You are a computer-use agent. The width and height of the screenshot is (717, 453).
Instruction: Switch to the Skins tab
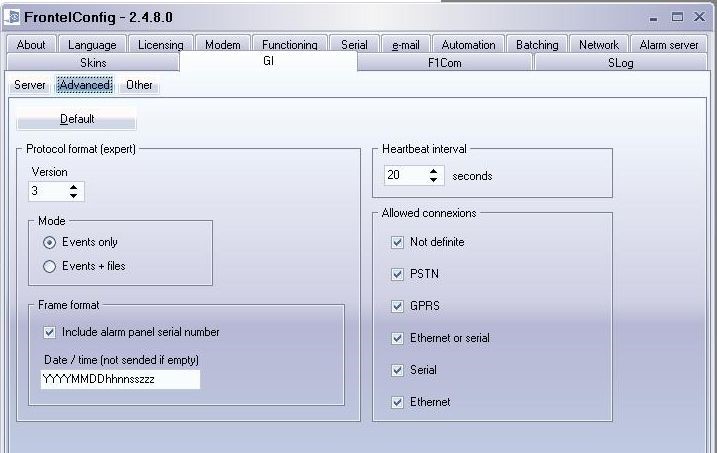93,63
